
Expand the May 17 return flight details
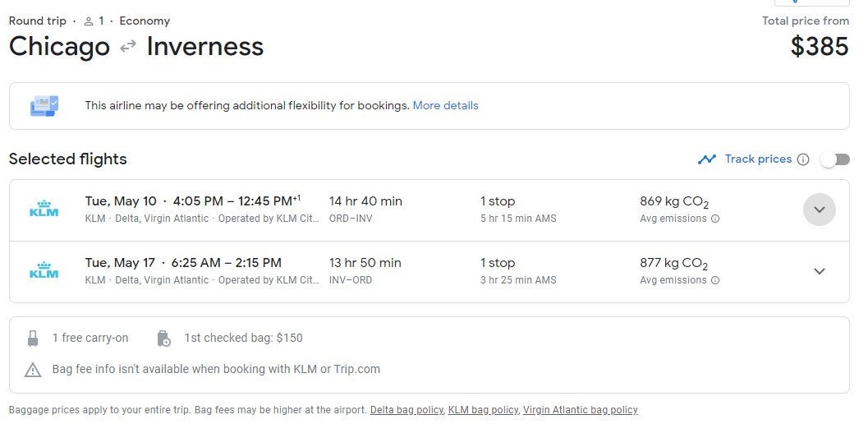(819, 271)
